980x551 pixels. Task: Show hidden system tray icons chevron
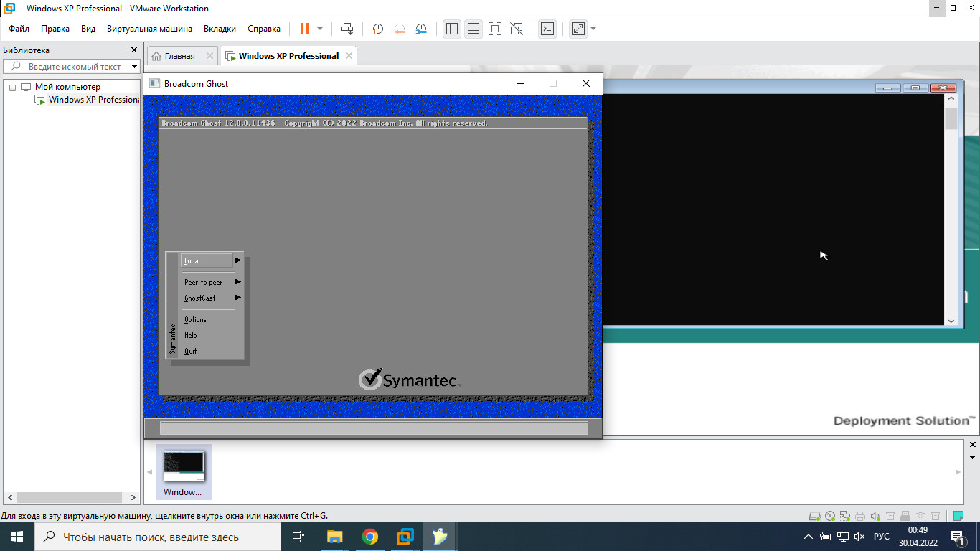click(x=809, y=537)
